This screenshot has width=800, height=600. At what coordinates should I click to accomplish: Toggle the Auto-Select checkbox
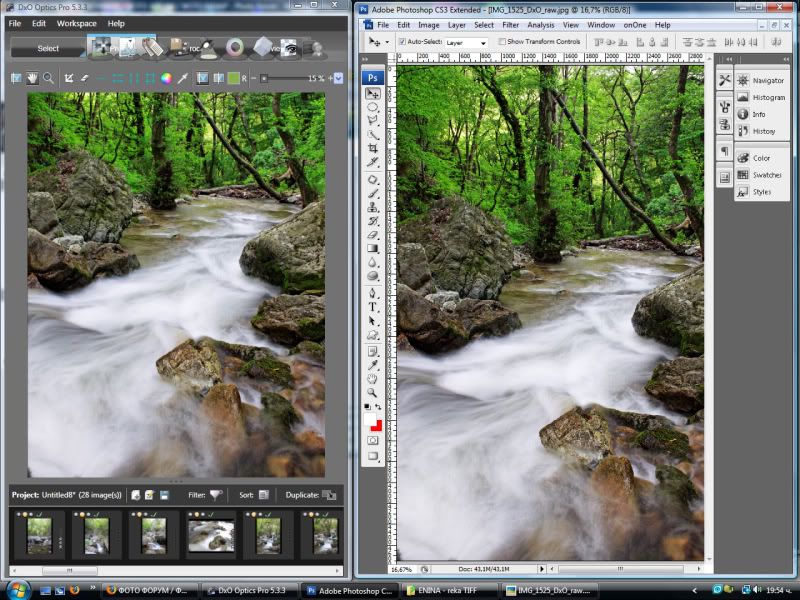402,42
